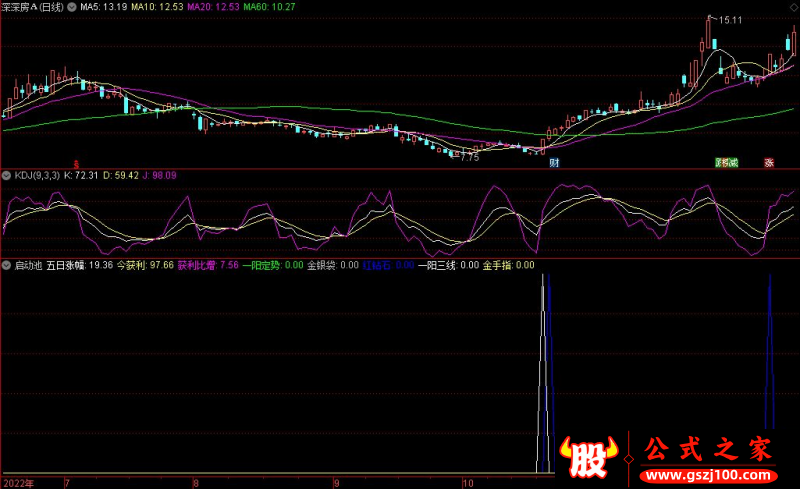Click the blue 财 financial event marker
This screenshot has width=800, height=489.
point(553,162)
